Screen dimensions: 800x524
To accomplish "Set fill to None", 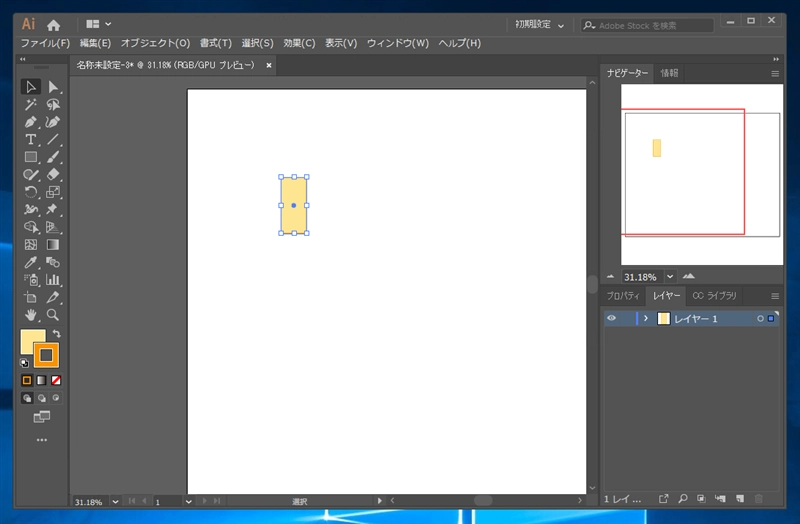I will (56, 380).
